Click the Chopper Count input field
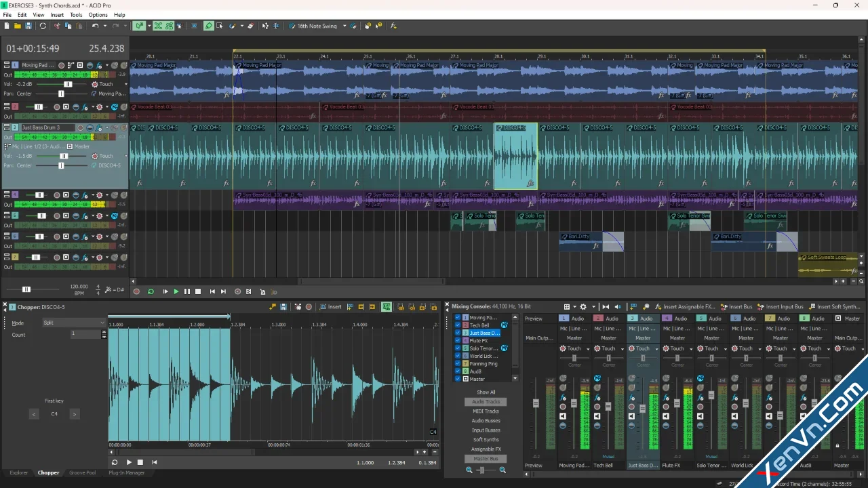The height and width of the screenshot is (488, 868). pyautogui.click(x=85, y=334)
